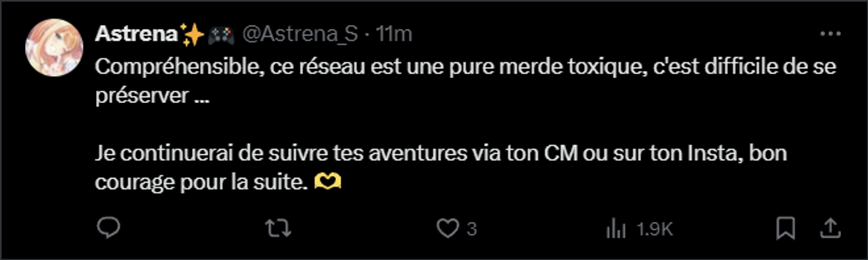Click the sentence starting with Je continuerai
868x260 pixels.
click(441, 168)
